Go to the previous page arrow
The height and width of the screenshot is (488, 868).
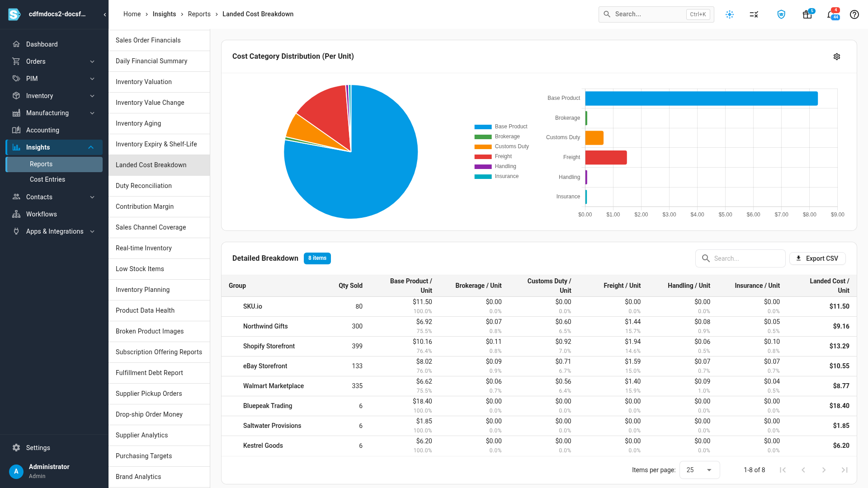tap(803, 470)
